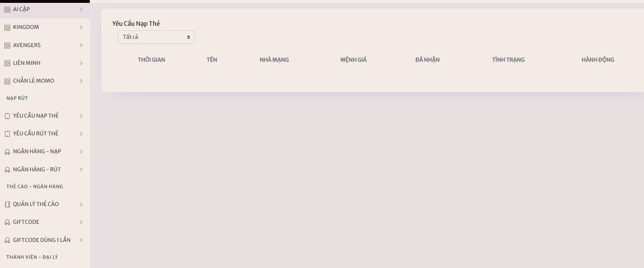Expand the CHẴN LẺ MOMO chevron
The height and width of the screenshot is (268, 644).
pyautogui.click(x=81, y=81)
